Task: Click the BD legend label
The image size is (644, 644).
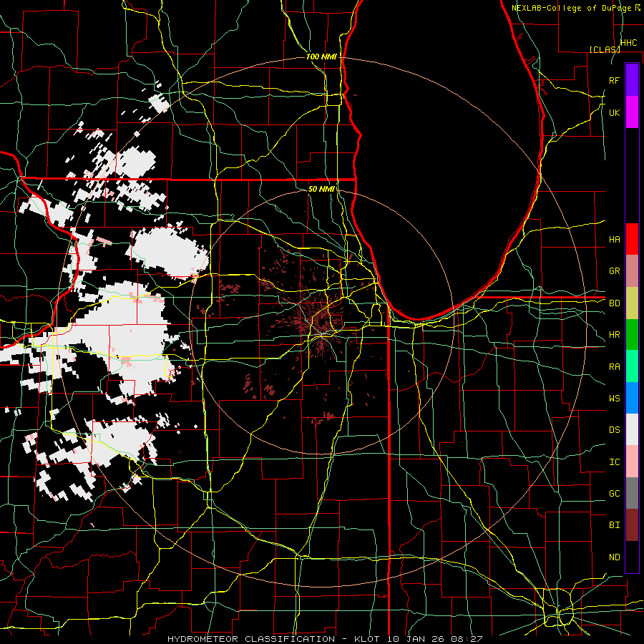Action: (x=614, y=303)
